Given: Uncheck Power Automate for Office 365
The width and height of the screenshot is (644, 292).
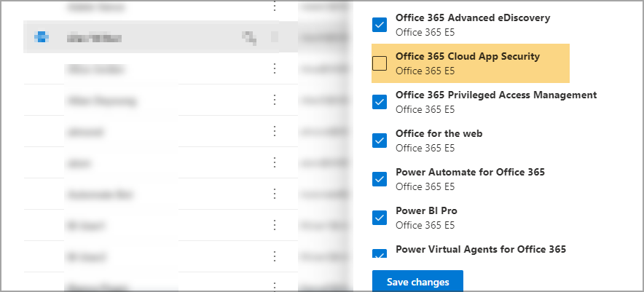Looking at the screenshot, I should point(380,179).
